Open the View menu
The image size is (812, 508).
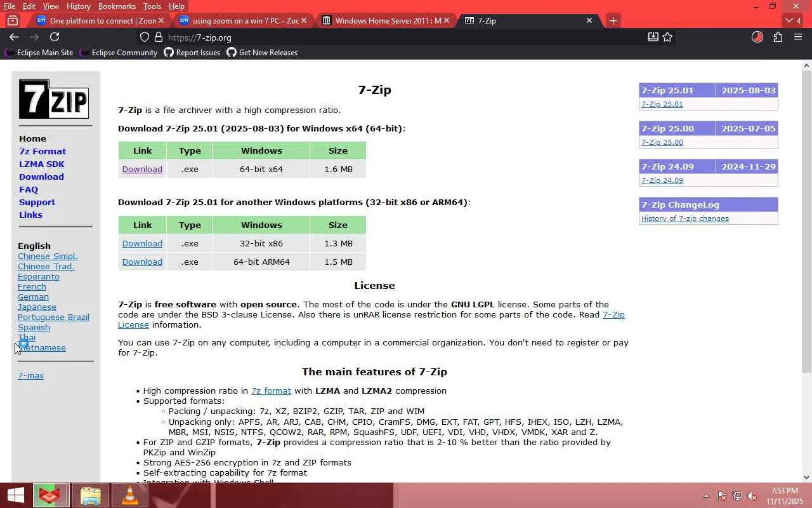(51, 6)
